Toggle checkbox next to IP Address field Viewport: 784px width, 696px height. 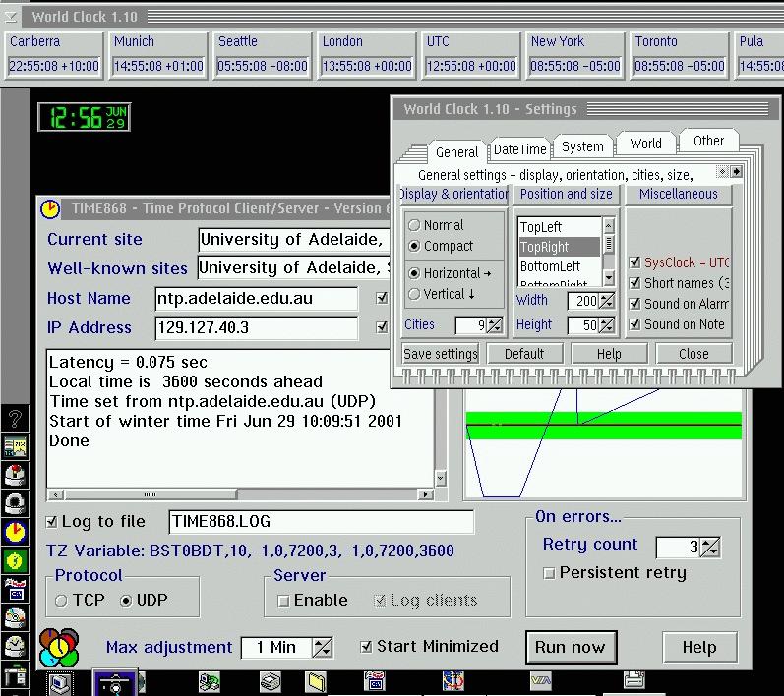pyautogui.click(x=382, y=327)
